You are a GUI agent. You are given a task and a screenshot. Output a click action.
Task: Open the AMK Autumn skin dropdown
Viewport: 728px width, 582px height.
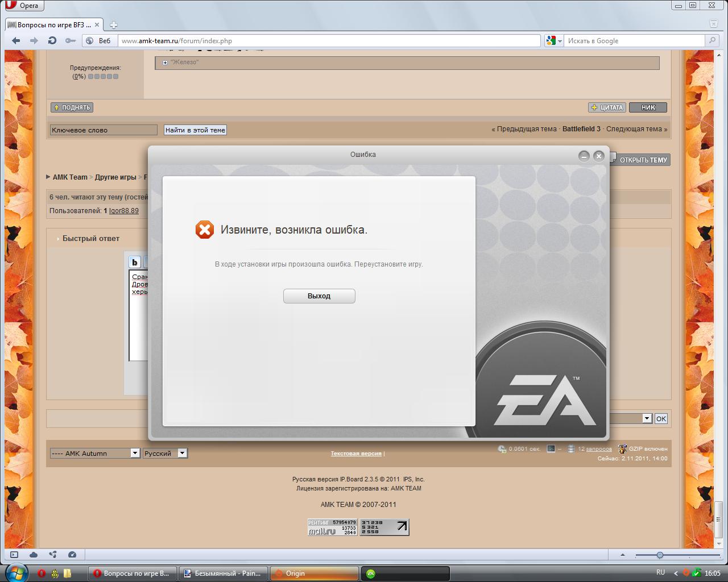(95, 453)
